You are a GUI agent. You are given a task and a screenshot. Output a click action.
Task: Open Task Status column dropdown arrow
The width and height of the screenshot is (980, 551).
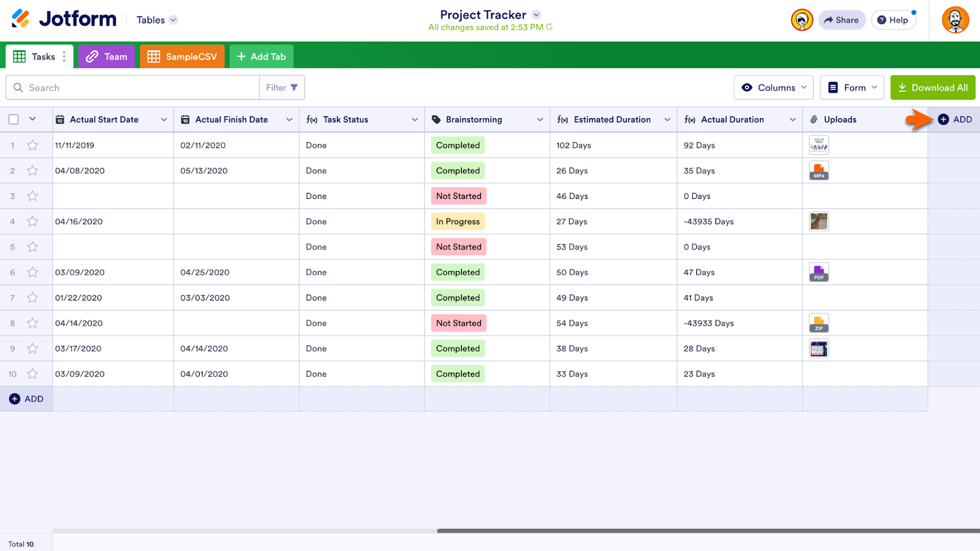pyautogui.click(x=415, y=119)
